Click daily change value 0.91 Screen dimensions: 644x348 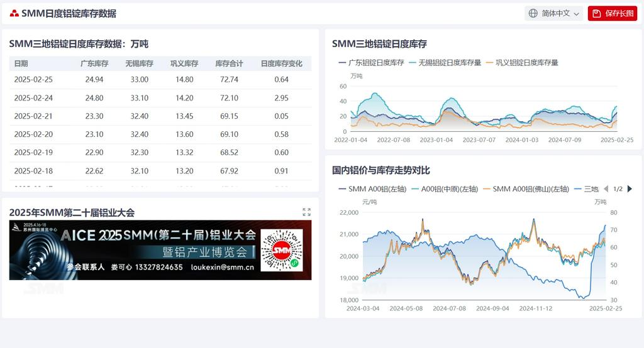coord(281,171)
